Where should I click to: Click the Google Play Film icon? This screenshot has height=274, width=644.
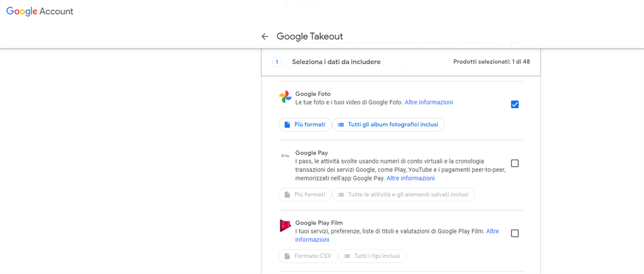pos(285,226)
